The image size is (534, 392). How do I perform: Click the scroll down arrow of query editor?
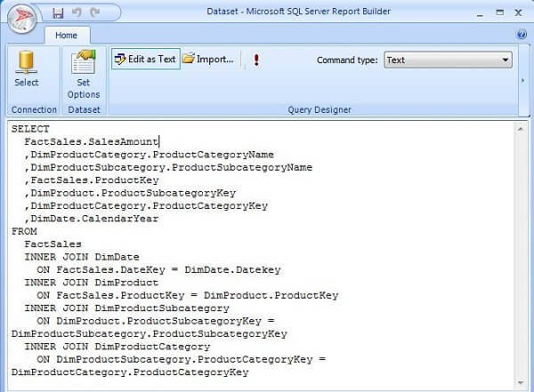(521, 383)
